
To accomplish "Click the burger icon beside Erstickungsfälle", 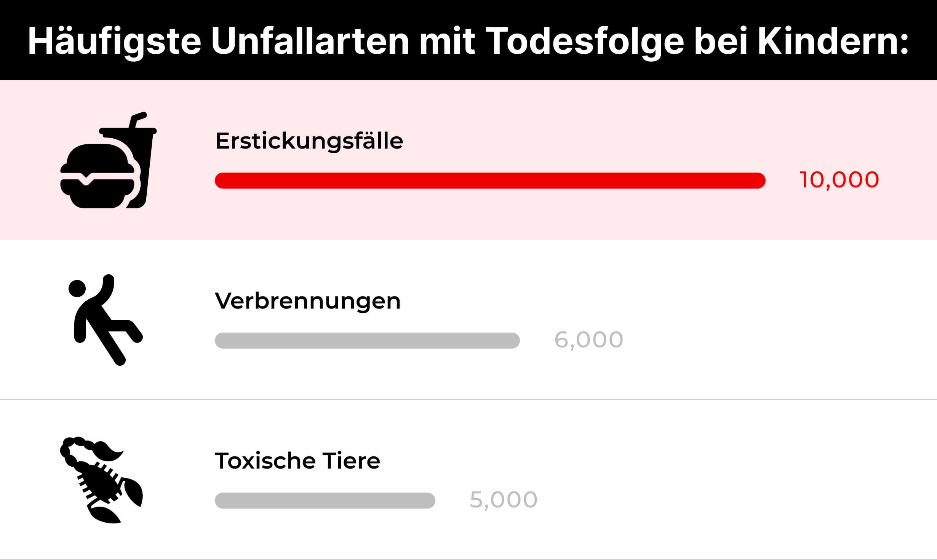I will coord(97,176).
